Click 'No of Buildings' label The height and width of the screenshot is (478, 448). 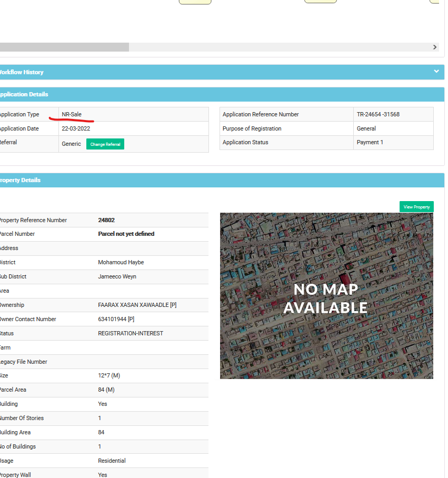pos(18,446)
